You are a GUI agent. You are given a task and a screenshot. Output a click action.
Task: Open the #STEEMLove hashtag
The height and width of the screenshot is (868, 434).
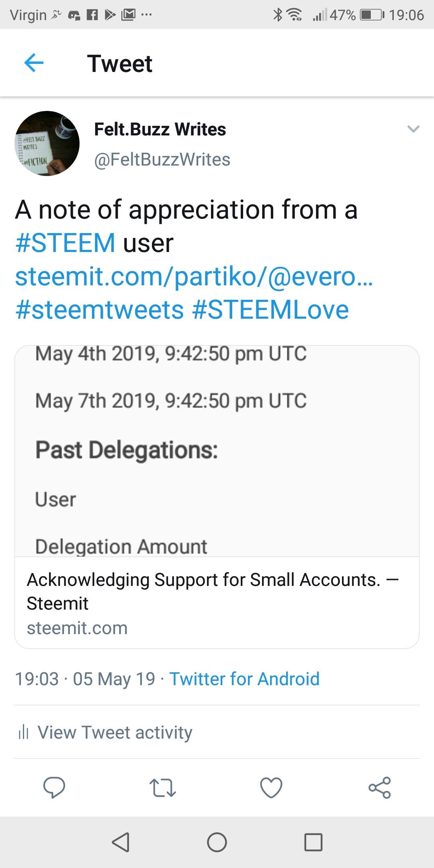(x=270, y=310)
